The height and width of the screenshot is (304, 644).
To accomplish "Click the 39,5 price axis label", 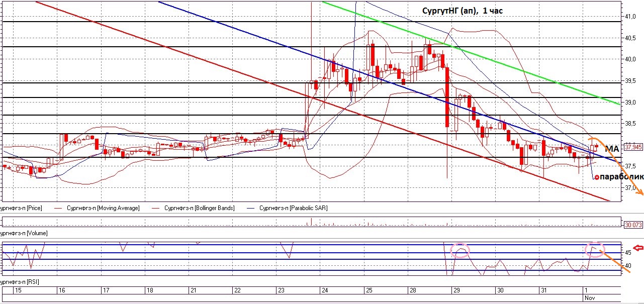I will (631, 81).
